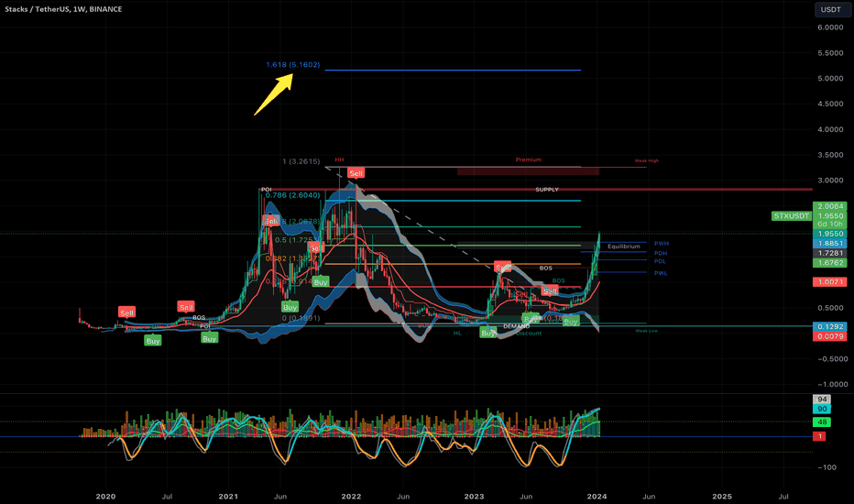
Task: Click the 1.9550 tag directly above 1.8851
Action: point(830,234)
